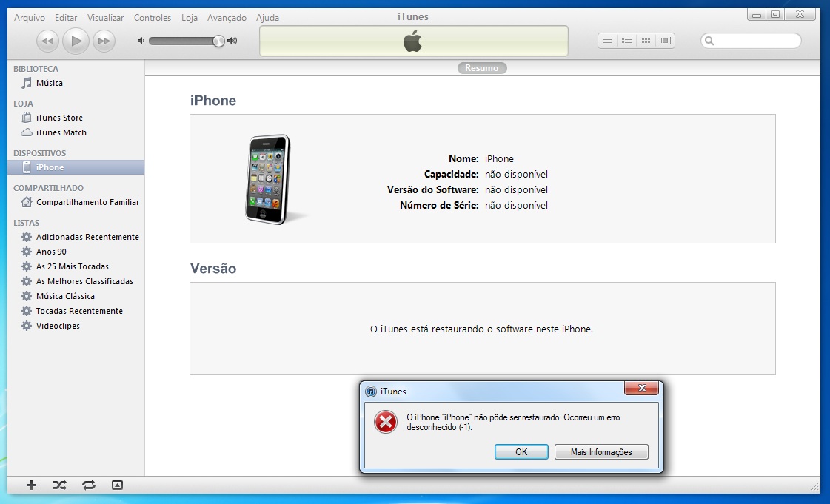
Task: Click the Apple logo in status display
Action: pos(412,41)
